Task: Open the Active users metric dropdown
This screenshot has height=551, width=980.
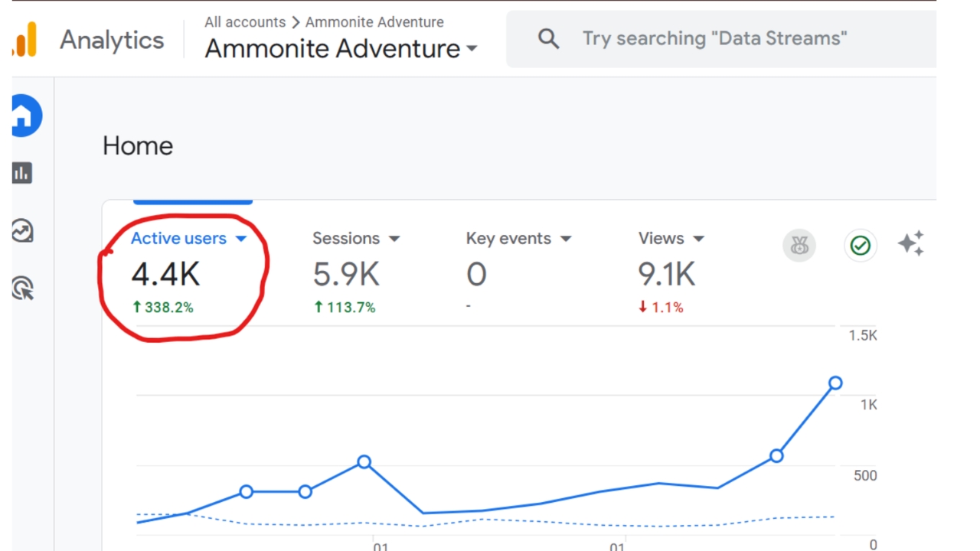Action: (242, 238)
